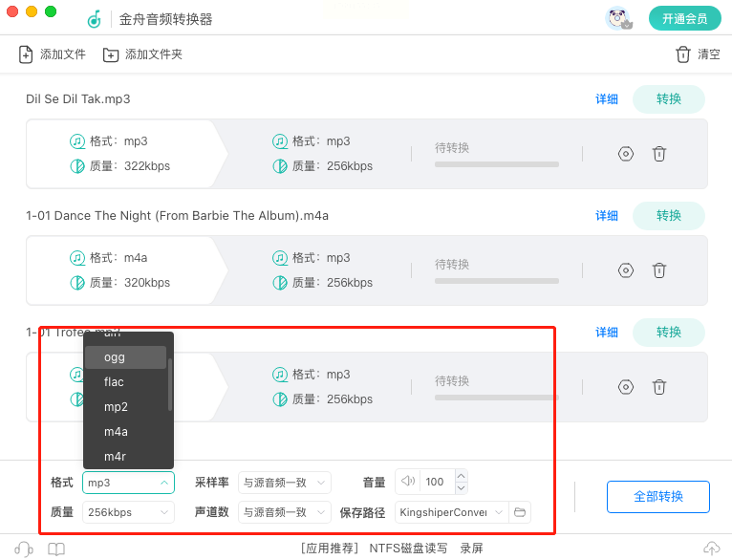Click the volume value input field
This screenshot has width=732, height=560.
click(x=436, y=482)
